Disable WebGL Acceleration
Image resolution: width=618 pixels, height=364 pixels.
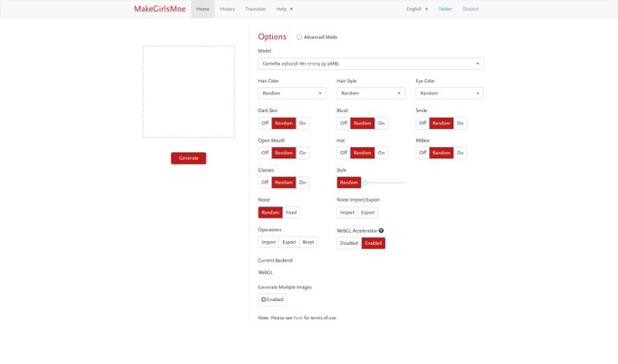tap(349, 243)
